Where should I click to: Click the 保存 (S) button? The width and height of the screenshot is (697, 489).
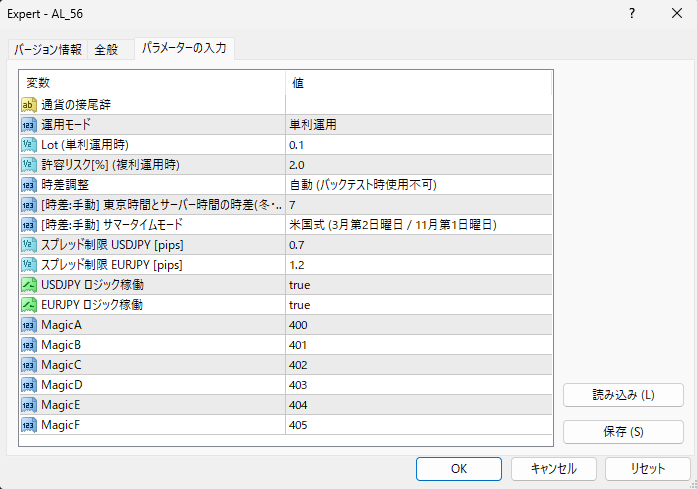point(623,431)
